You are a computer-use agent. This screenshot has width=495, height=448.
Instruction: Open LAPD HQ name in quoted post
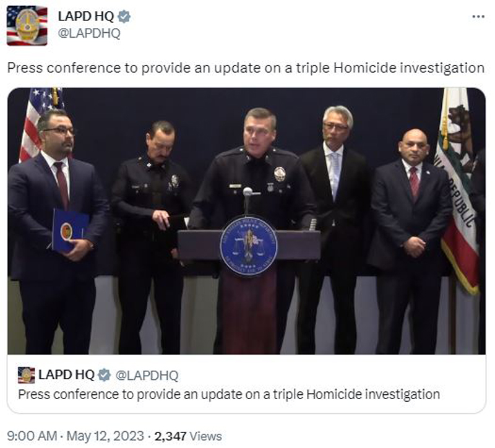coord(66,375)
